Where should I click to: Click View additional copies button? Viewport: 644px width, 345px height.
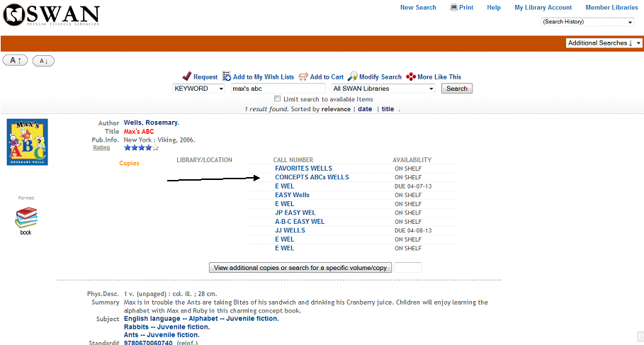click(300, 268)
